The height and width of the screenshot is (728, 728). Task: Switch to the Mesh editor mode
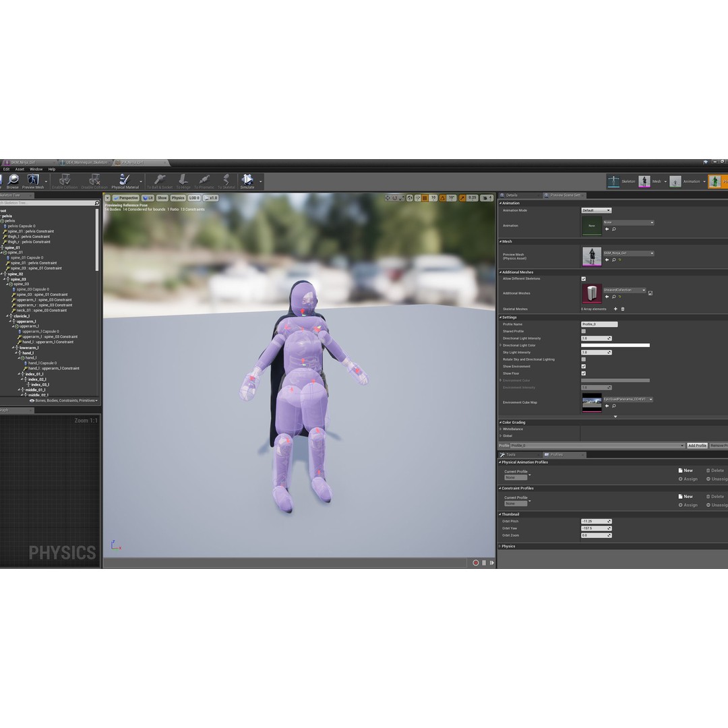(x=650, y=181)
